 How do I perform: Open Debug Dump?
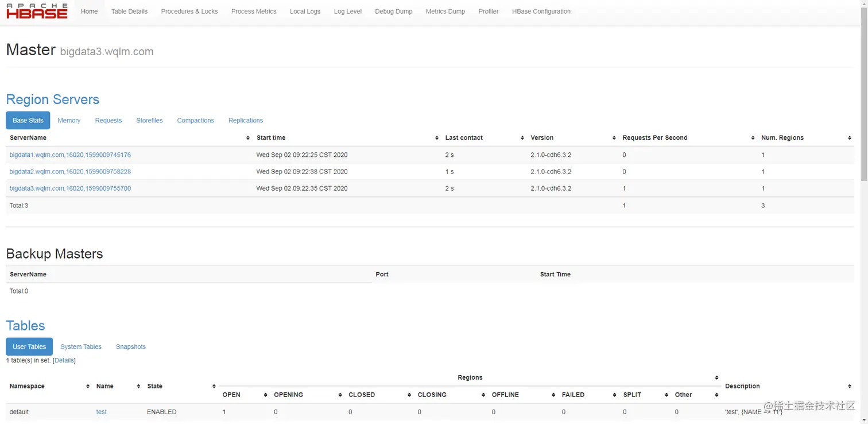[x=394, y=11]
